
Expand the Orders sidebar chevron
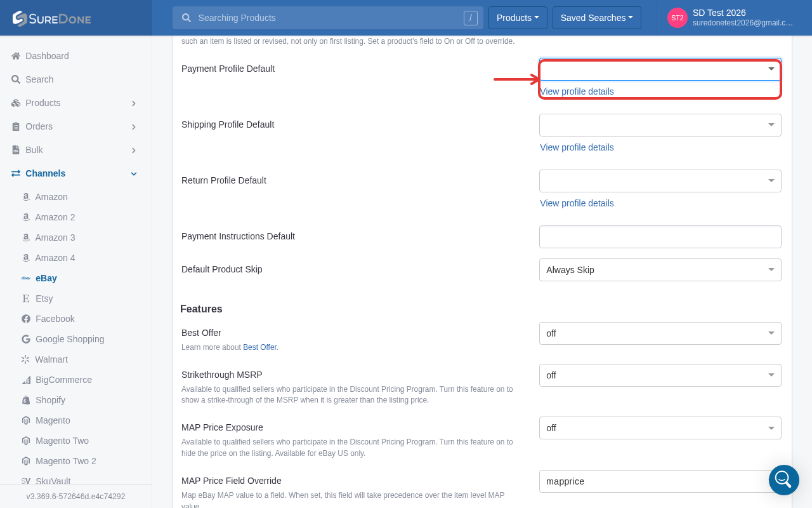(x=134, y=126)
